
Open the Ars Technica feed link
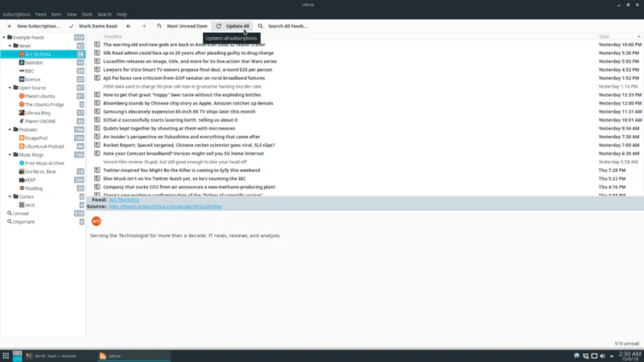click(124, 200)
